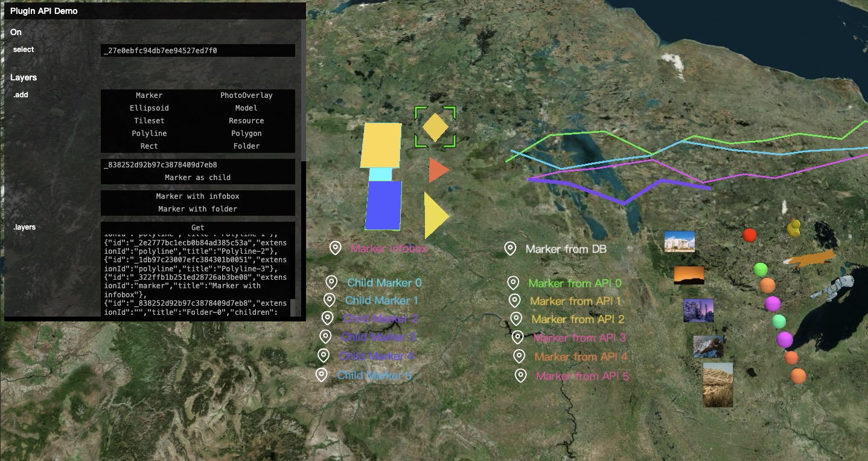Add a Folder layer

[x=246, y=146]
